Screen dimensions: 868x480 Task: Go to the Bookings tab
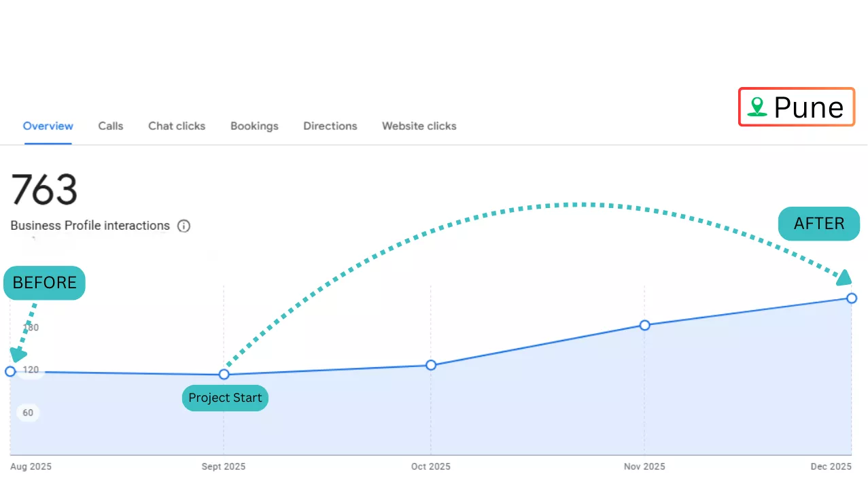tap(254, 126)
